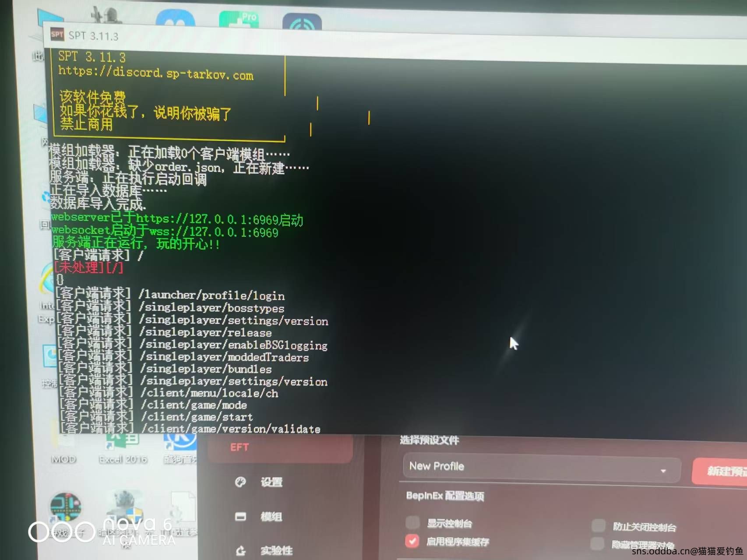Open the desktop shortcut with the shield overlay
Viewport: 747px width, 560px height.
point(125,507)
